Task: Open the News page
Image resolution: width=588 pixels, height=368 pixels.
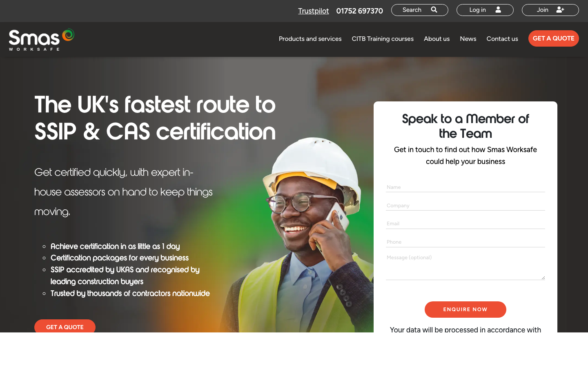Action: (468, 38)
